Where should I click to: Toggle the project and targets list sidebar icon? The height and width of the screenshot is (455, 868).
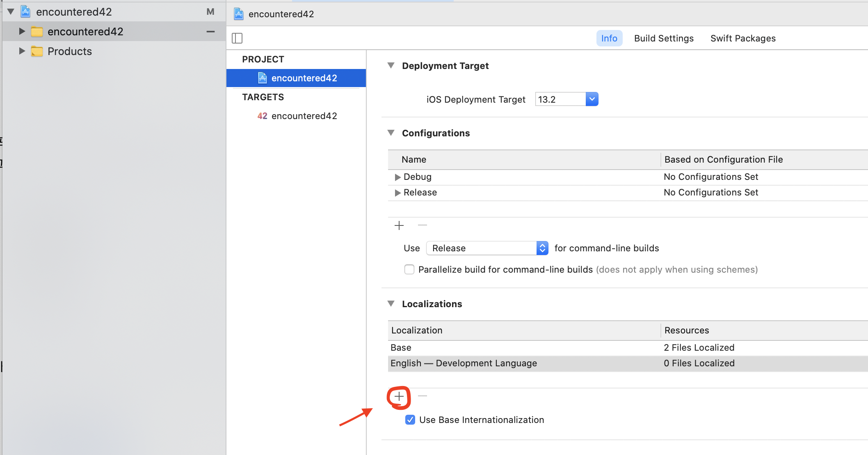tap(237, 38)
